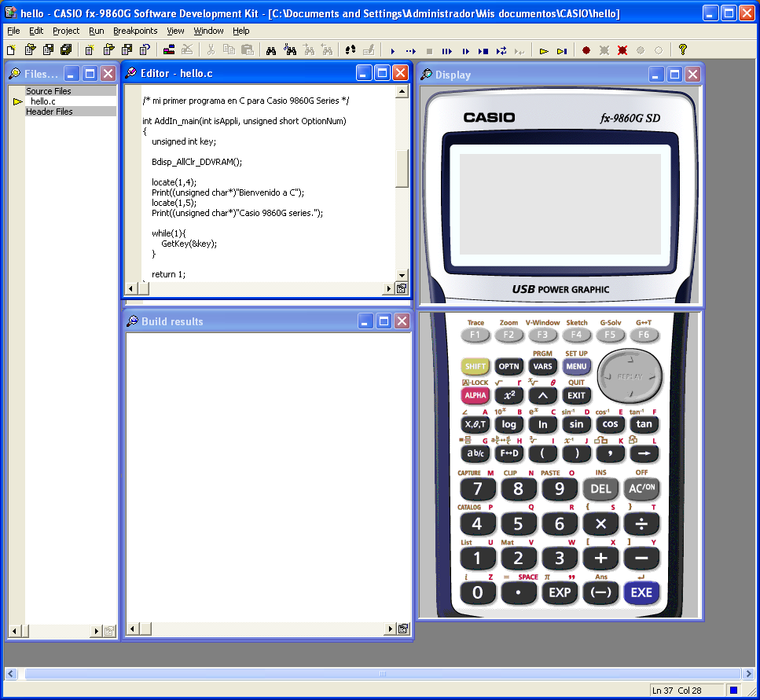Click the MENU calculator key

click(576, 366)
